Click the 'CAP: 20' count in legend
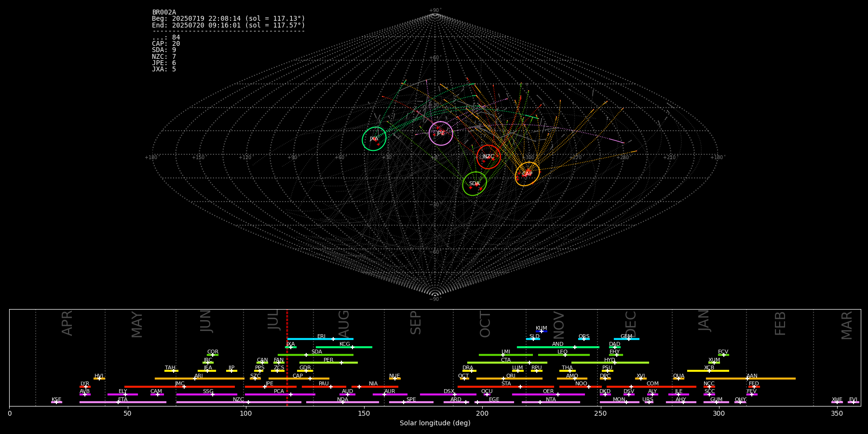This screenshot has width=868, height=434. tap(166, 44)
